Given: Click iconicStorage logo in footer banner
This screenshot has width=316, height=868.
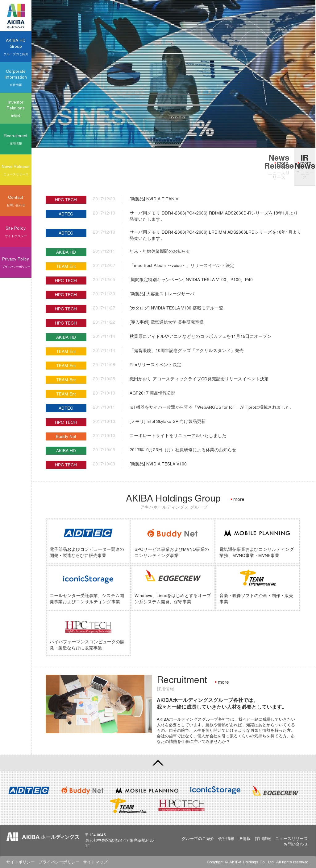Looking at the screenshot, I should (215, 790).
